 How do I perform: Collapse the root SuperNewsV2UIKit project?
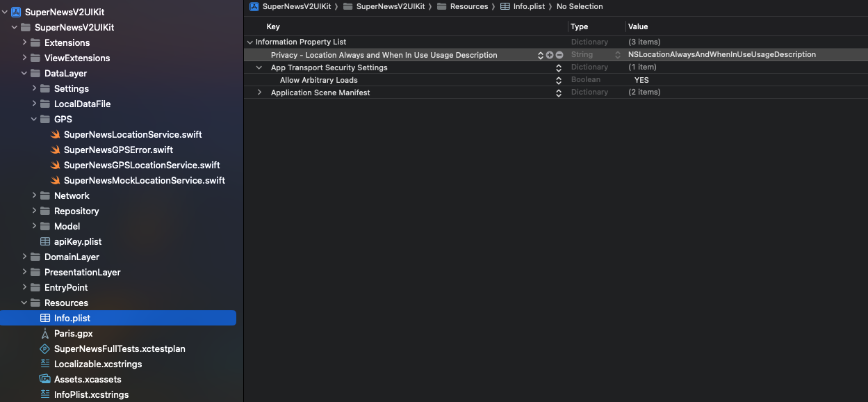[5, 12]
